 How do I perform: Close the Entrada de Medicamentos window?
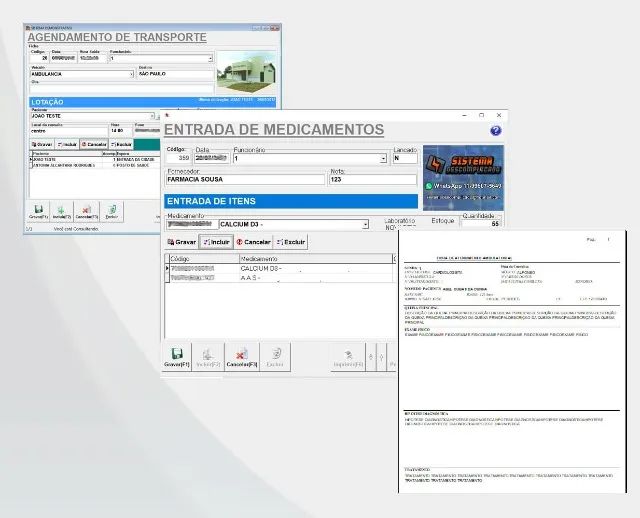(499, 116)
